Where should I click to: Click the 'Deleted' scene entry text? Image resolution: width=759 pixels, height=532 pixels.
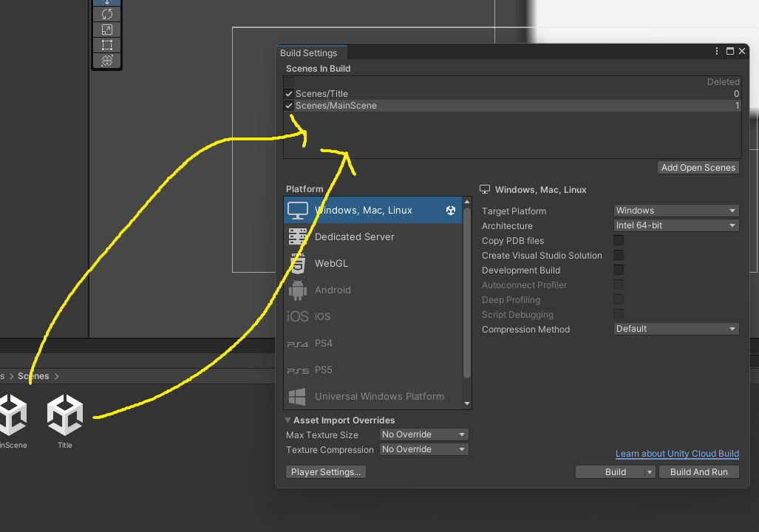pyautogui.click(x=724, y=82)
